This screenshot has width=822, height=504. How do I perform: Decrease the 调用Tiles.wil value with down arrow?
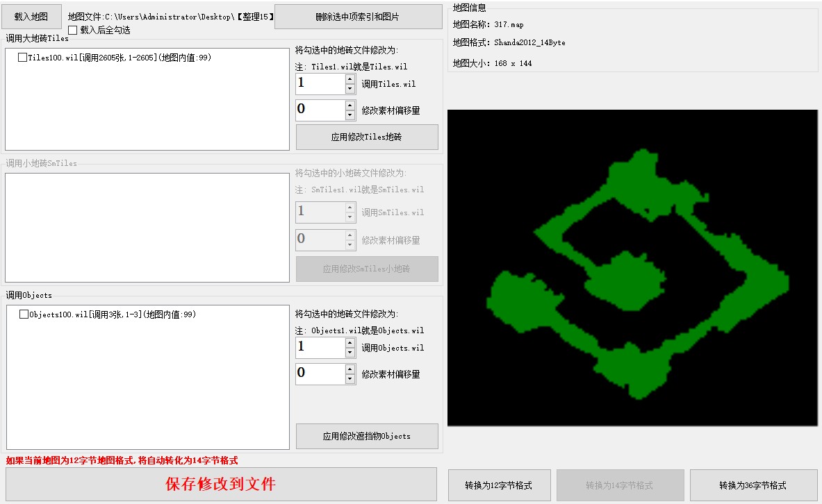[350, 90]
